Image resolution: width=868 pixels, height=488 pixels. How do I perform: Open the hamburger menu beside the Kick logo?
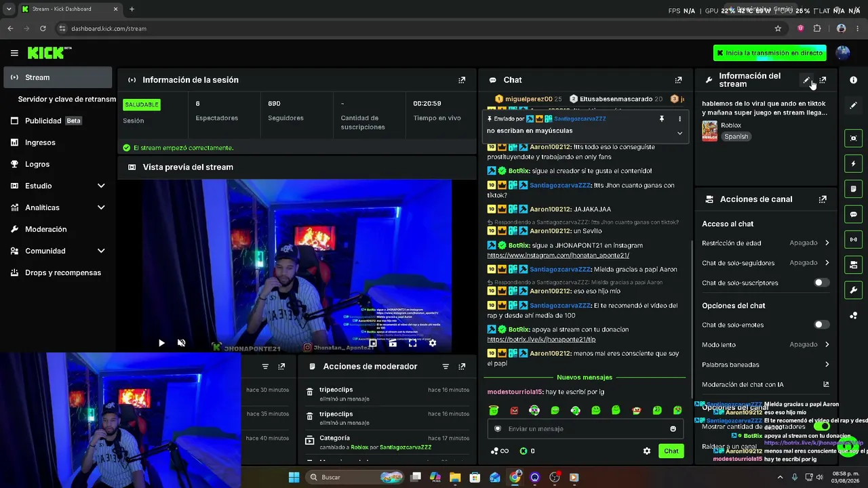[x=14, y=53]
